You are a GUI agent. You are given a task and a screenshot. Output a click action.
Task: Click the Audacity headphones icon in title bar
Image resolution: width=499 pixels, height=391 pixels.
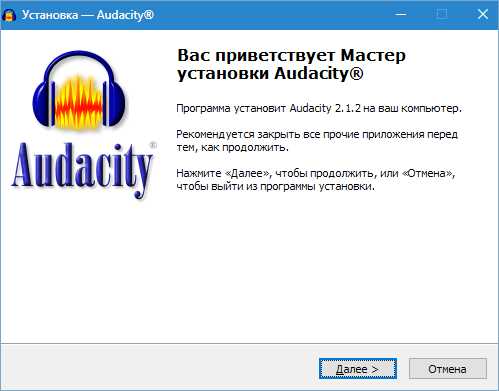point(9,15)
